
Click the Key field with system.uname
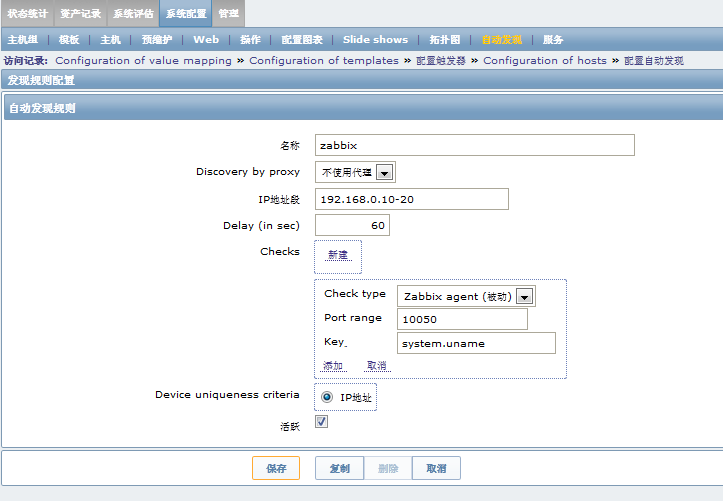(x=476, y=343)
